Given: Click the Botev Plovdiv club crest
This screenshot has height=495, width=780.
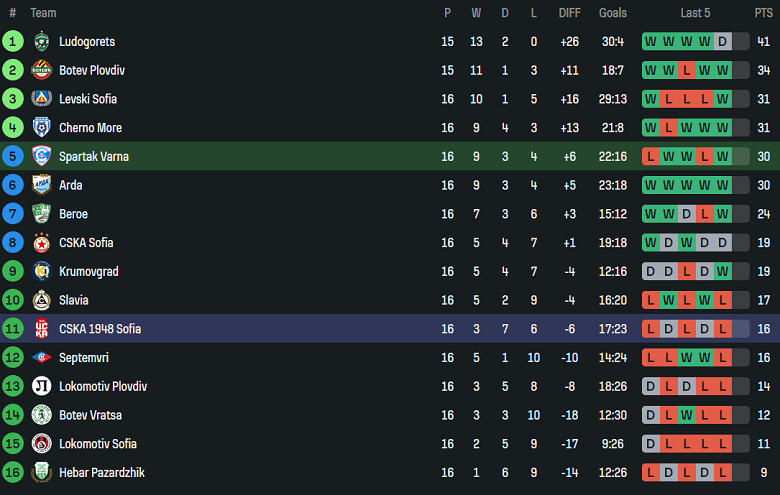Looking at the screenshot, I should (x=41, y=70).
